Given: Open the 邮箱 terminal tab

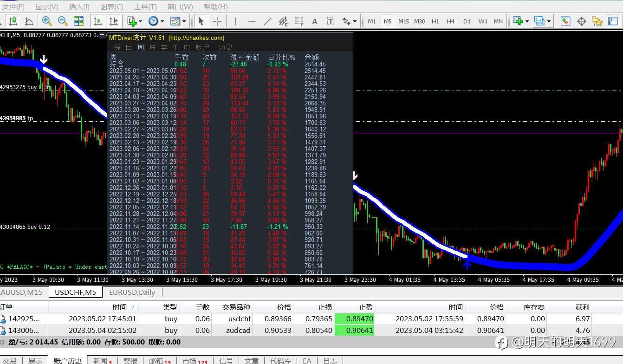Looking at the screenshot, I should click(160, 361).
